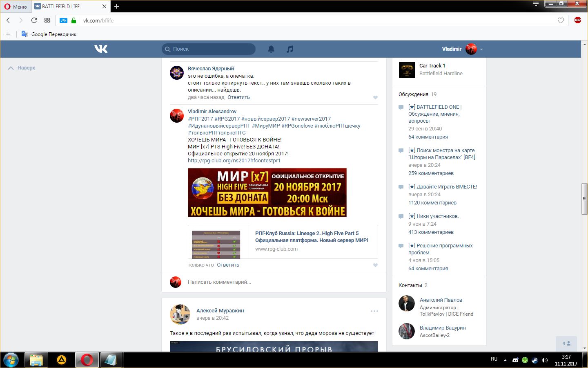The image size is (588, 368).
Task: Like Вячеслав Ядерный's comment
Action: tap(375, 97)
